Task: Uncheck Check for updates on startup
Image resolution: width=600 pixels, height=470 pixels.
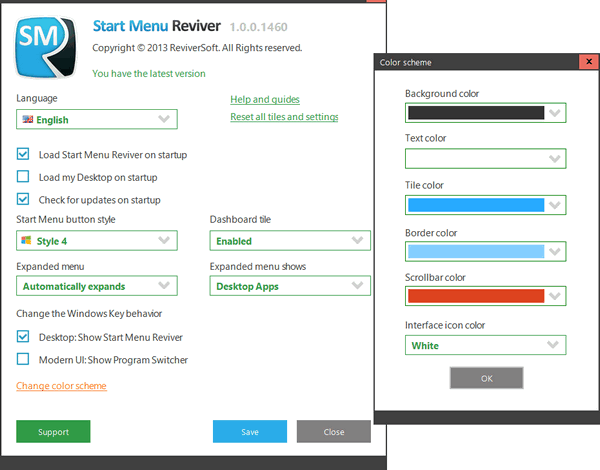Action: [23, 199]
